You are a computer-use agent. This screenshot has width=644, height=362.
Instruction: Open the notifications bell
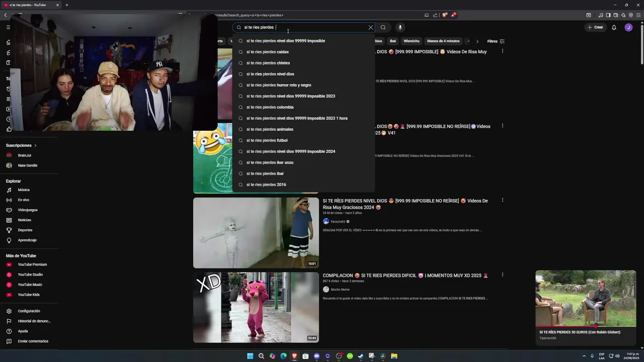click(x=614, y=27)
